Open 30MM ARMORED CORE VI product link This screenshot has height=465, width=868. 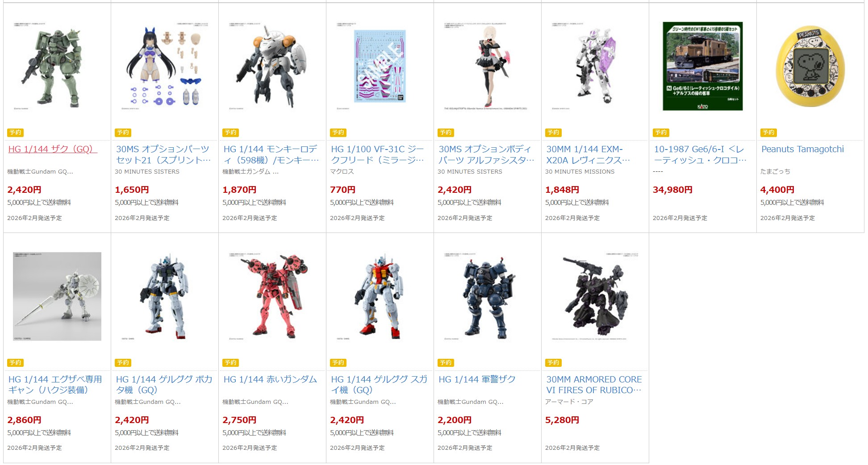tap(594, 385)
